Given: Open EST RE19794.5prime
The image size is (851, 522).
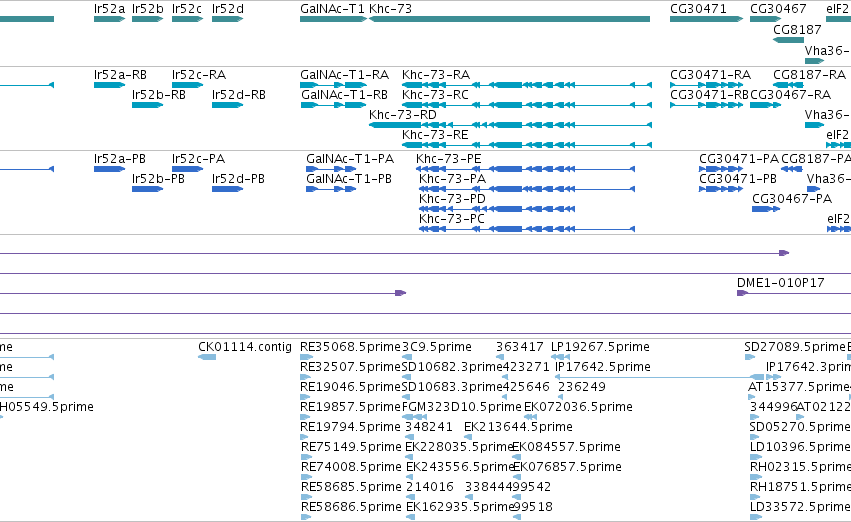Looking at the screenshot, I should click(x=350, y=428).
